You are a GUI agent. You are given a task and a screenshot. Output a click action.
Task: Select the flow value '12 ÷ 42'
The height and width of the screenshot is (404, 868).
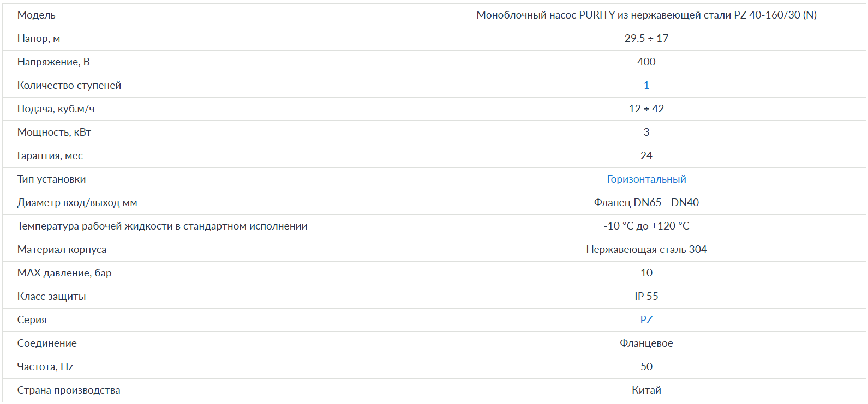point(646,108)
